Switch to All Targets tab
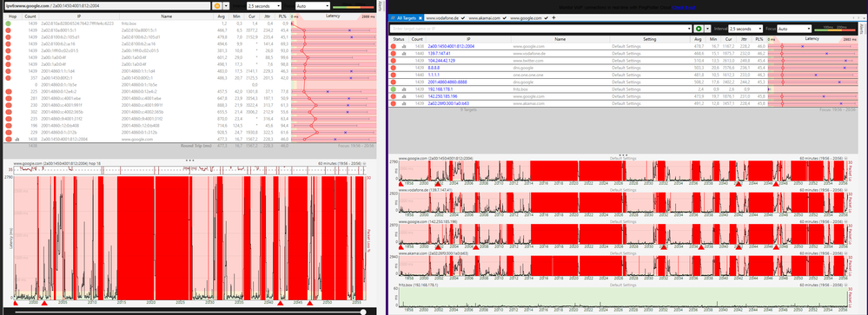The height and width of the screenshot is (315, 868). coord(407,18)
